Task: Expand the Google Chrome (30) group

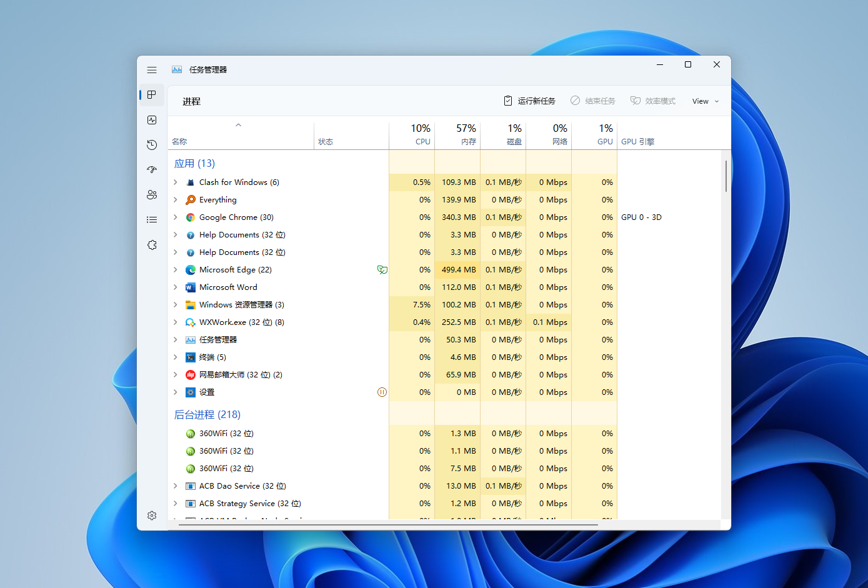Action: pyautogui.click(x=176, y=217)
